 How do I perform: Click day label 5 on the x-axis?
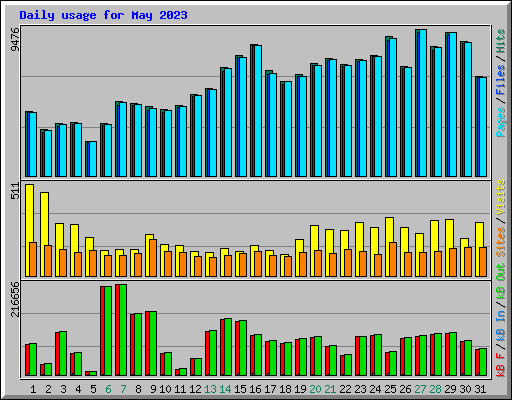click(x=93, y=389)
